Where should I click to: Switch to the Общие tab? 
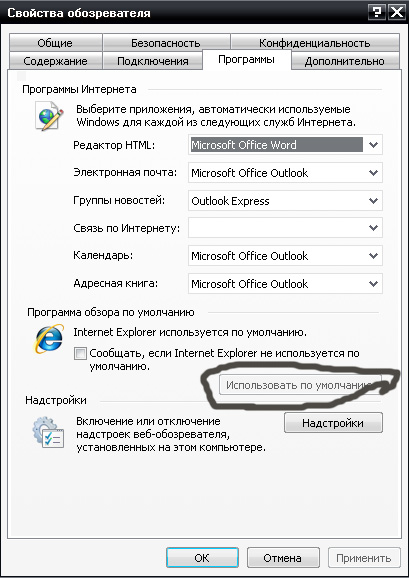click(55, 43)
